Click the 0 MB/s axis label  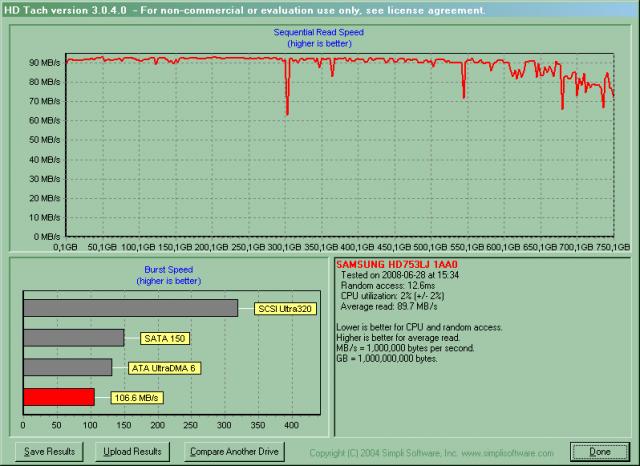click(47, 237)
